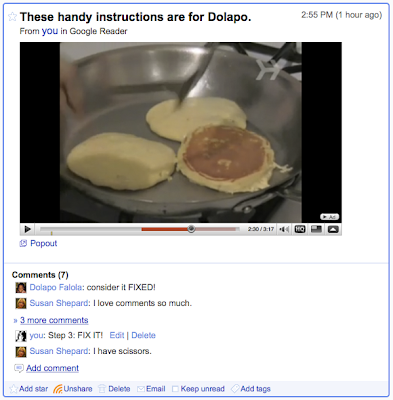Toggle HQ video quality
Screen dimensions: 393x400
pyautogui.click(x=300, y=229)
